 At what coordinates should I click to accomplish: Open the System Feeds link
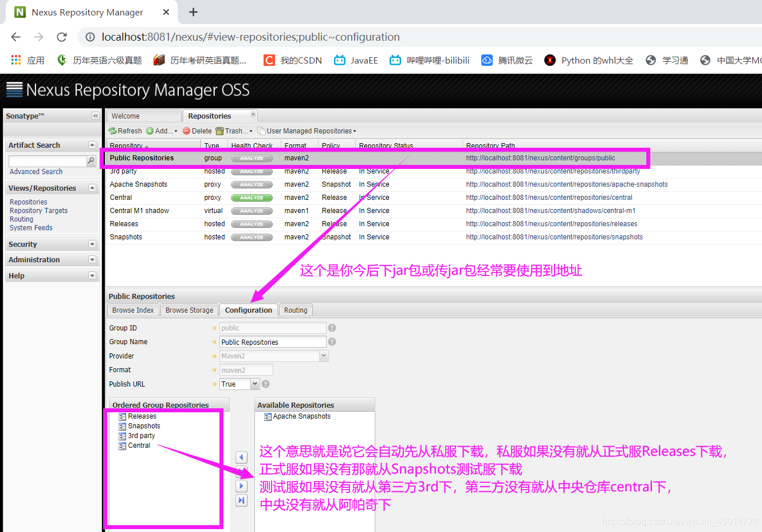31,228
